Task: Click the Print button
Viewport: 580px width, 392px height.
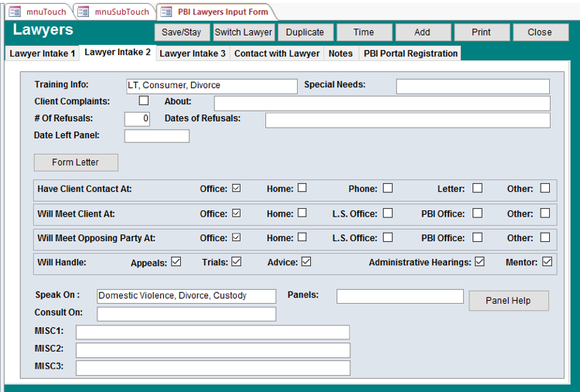Action: click(481, 32)
